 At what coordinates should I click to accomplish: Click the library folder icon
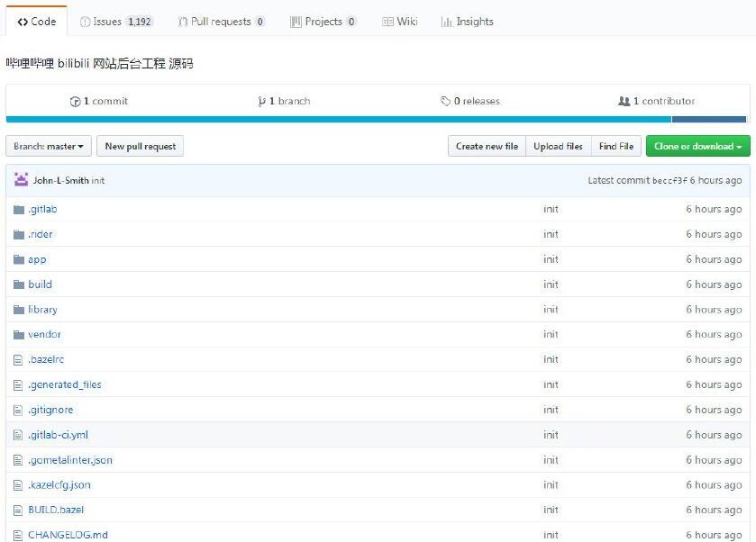coord(19,310)
